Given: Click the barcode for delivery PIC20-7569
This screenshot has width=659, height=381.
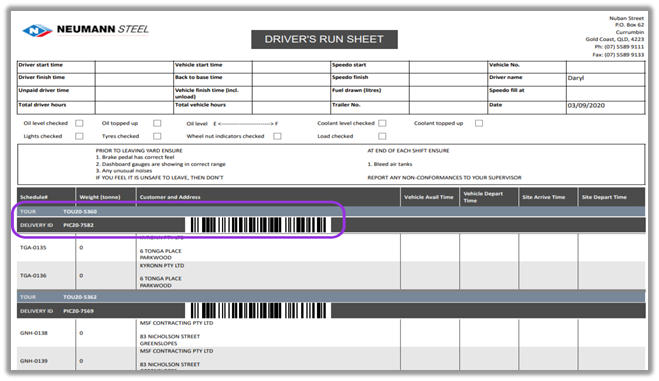Looking at the screenshot, I should tap(258, 311).
